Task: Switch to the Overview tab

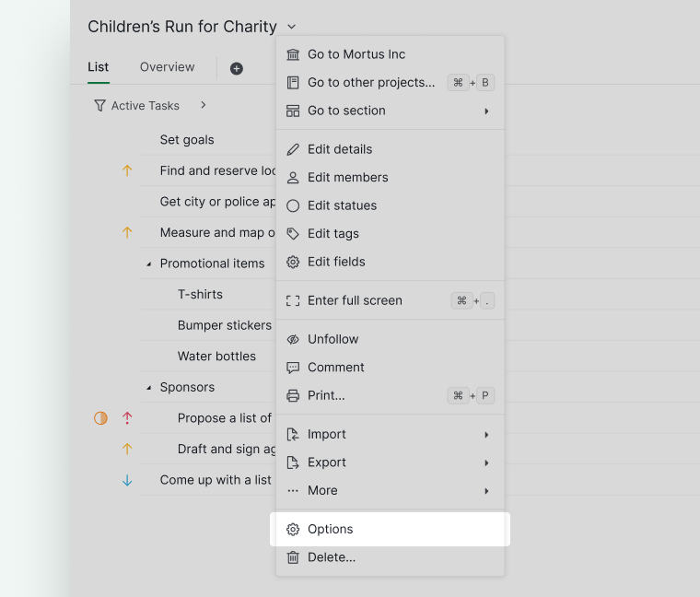Action: click(168, 67)
